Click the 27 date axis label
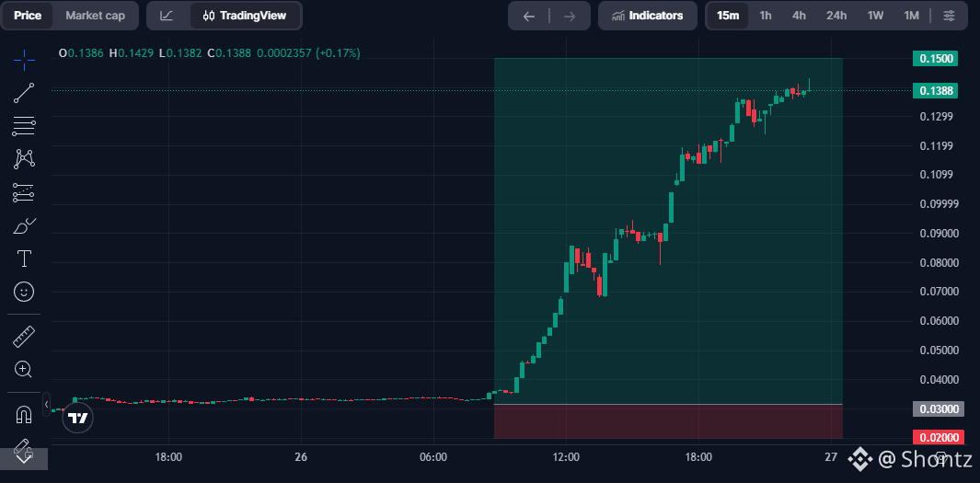 pyautogui.click(x=831, y=456)
